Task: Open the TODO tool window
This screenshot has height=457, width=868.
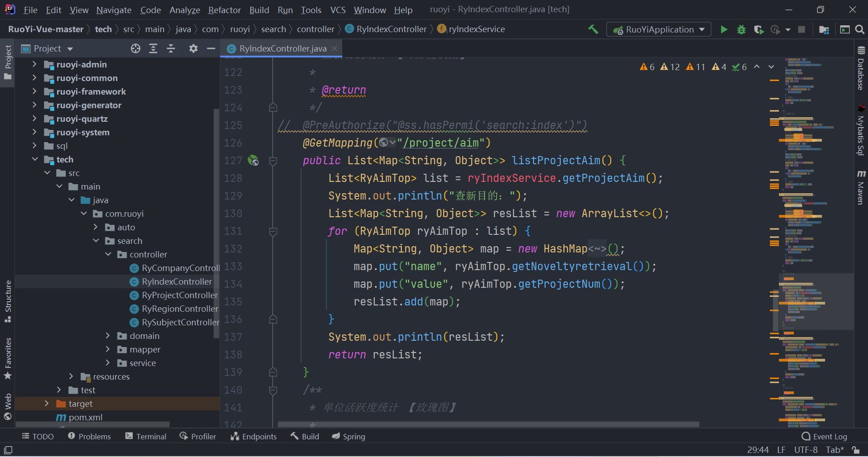Action: pos(38,437)
